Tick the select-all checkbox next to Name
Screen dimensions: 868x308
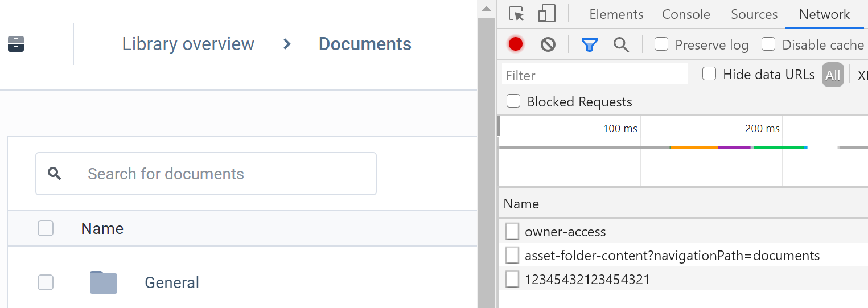click(x=46, y=228)
